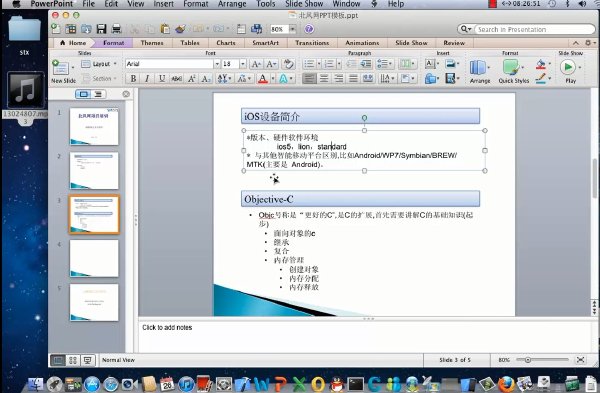
Task: Decrease font size with A-down icon
Action: point(271,64)
